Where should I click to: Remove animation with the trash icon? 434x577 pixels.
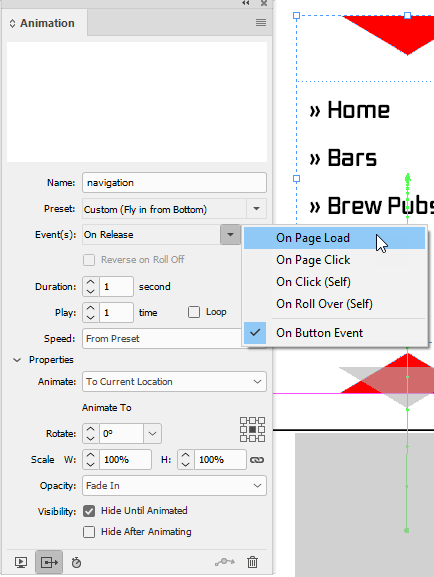click(x=253, y=562)
